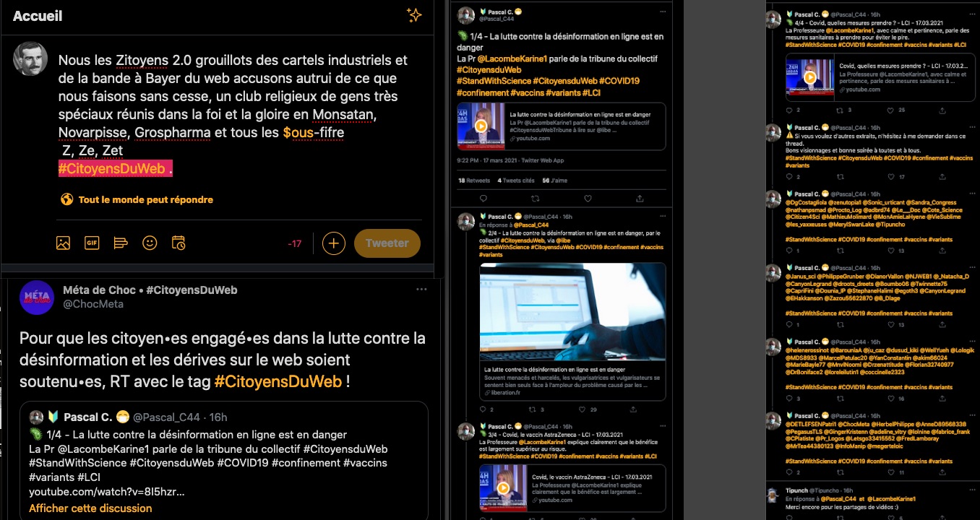Share the 1/4 disinformation tweet
This screenshot has width=980, height=520.
640,199
